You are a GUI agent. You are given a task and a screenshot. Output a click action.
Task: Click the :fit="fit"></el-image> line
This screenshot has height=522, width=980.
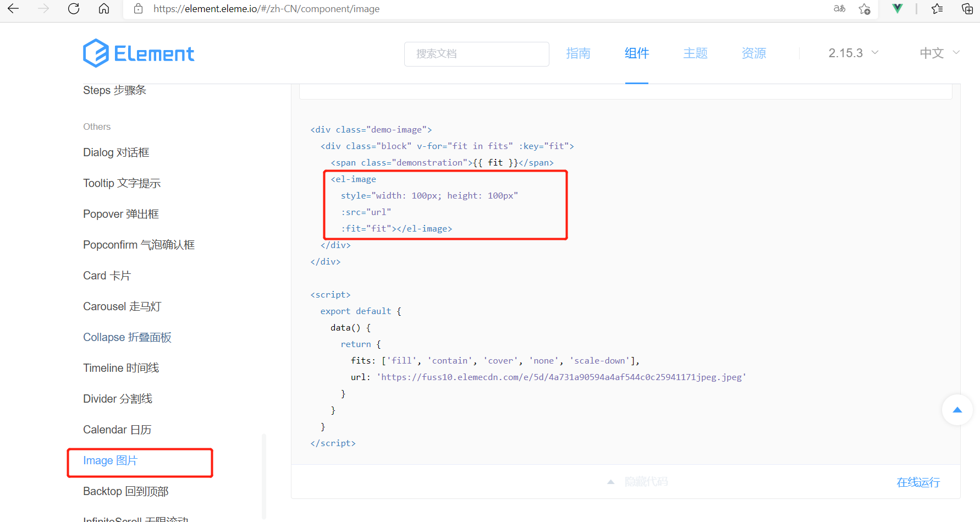(397, 229)
